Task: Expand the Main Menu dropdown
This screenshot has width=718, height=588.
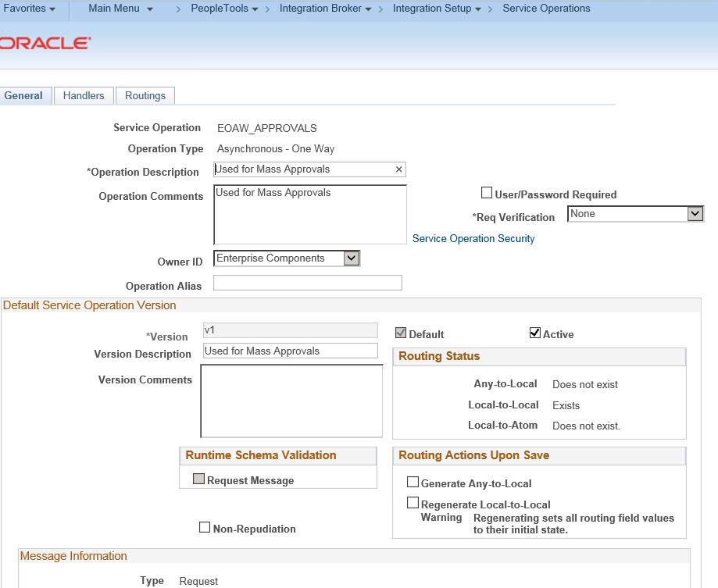Action: coord(120,9)
